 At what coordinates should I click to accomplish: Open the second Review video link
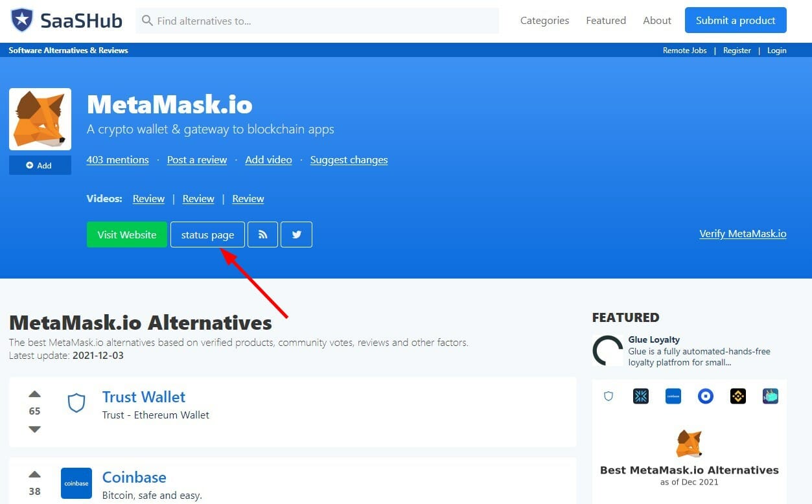198,199
